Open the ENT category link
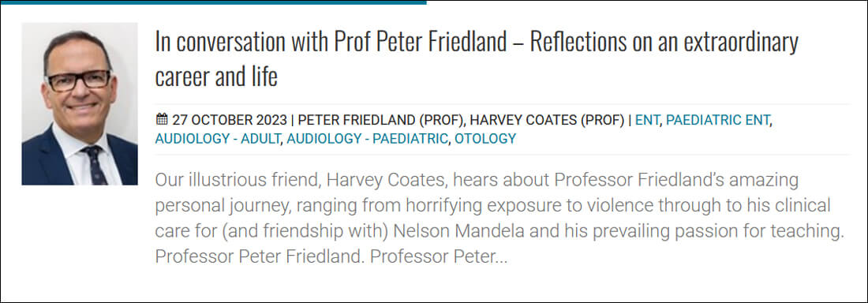 click(647, 120)
